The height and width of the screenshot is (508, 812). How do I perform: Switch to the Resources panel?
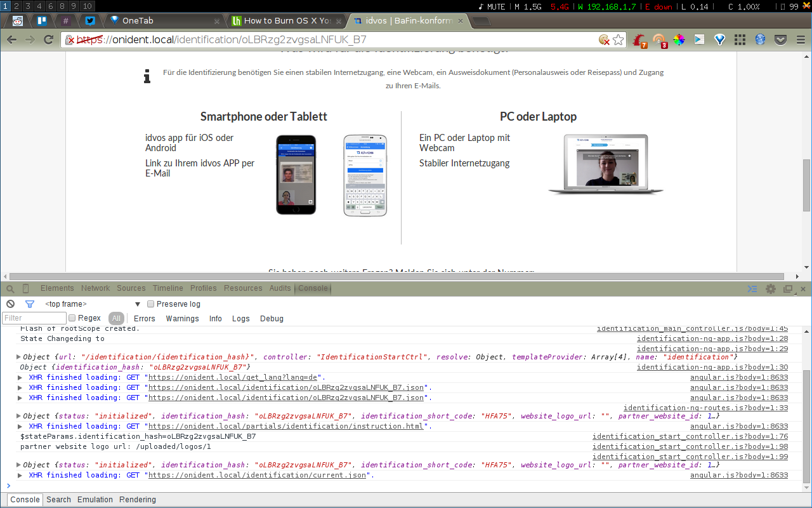click(243, 288)
